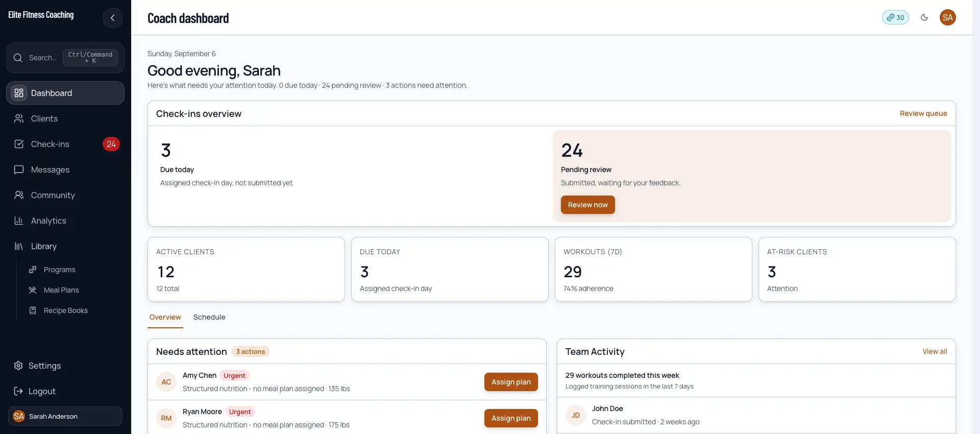980x434 pixels.
Task: Switch to the Overview tab
Action: click(165, 317)
